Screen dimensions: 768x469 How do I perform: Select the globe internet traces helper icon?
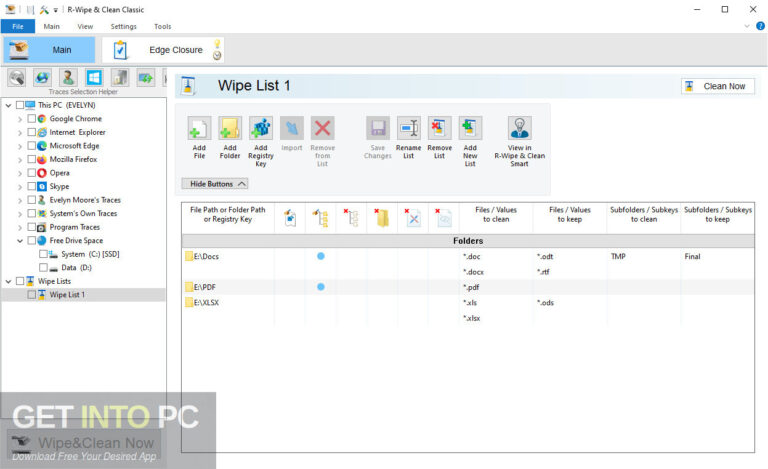pos(43,77)
